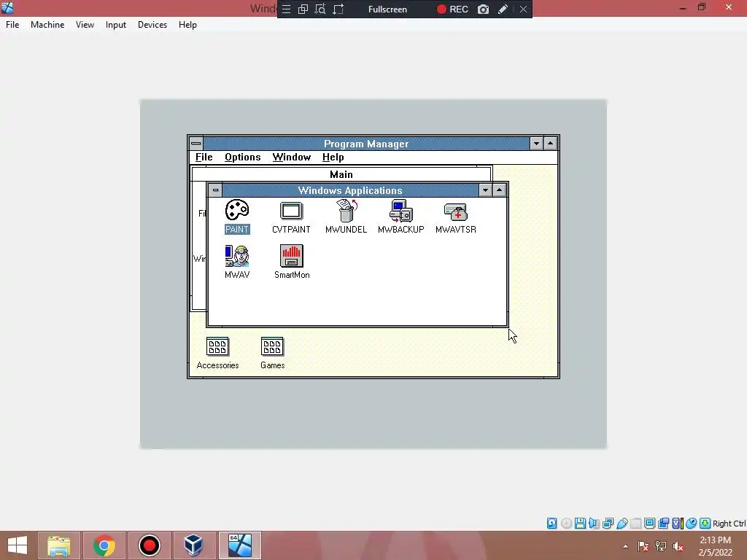The height and width of the screenshot is (560, 747).
Task: Click the recorder custom-area selection icon
Action: point(338,9)
